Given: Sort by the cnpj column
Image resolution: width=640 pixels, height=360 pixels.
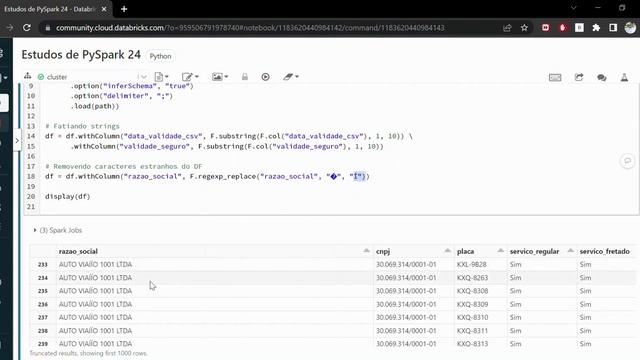Looking at the screenshot, I should [x=447, y=251].
